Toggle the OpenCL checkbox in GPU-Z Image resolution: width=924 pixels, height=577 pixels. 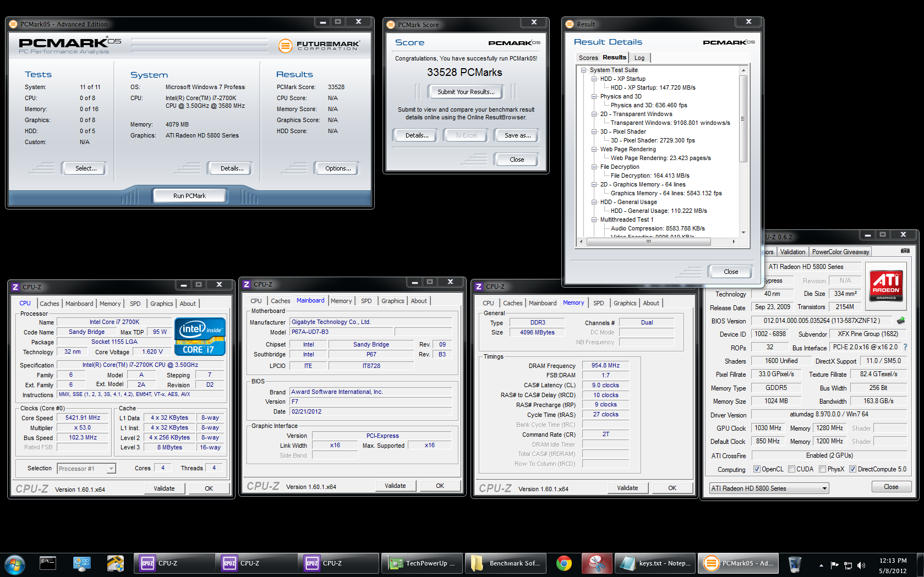point(757,469)
